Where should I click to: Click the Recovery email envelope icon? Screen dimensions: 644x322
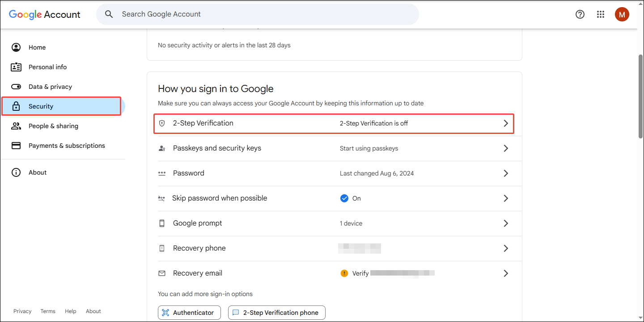coord(162,273)
